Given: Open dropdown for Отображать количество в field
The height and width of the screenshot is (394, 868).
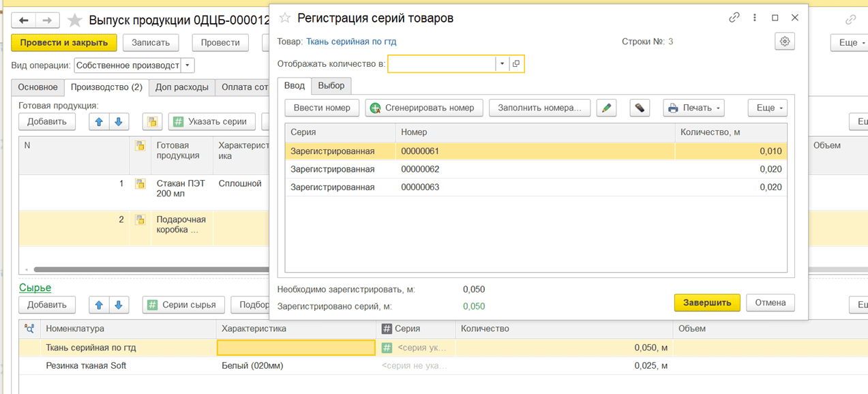Looking at the screenshot, I should click(502, 64).
